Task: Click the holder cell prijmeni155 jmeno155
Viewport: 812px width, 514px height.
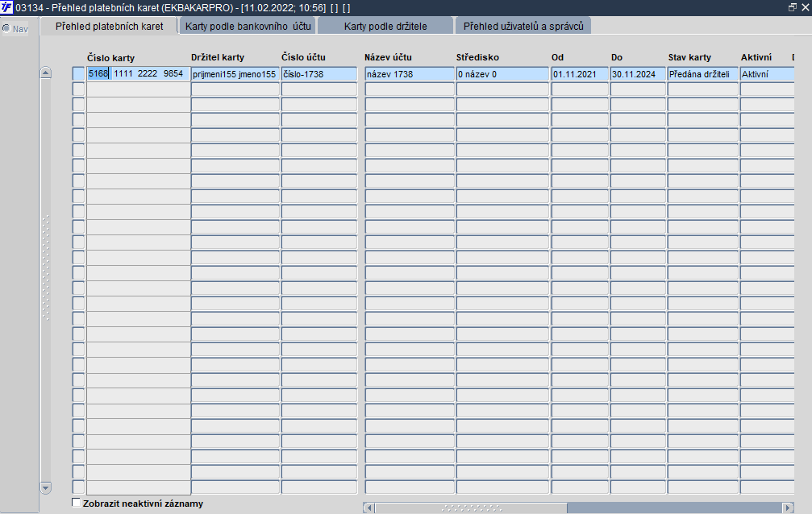Action: (x=235, y=74)
